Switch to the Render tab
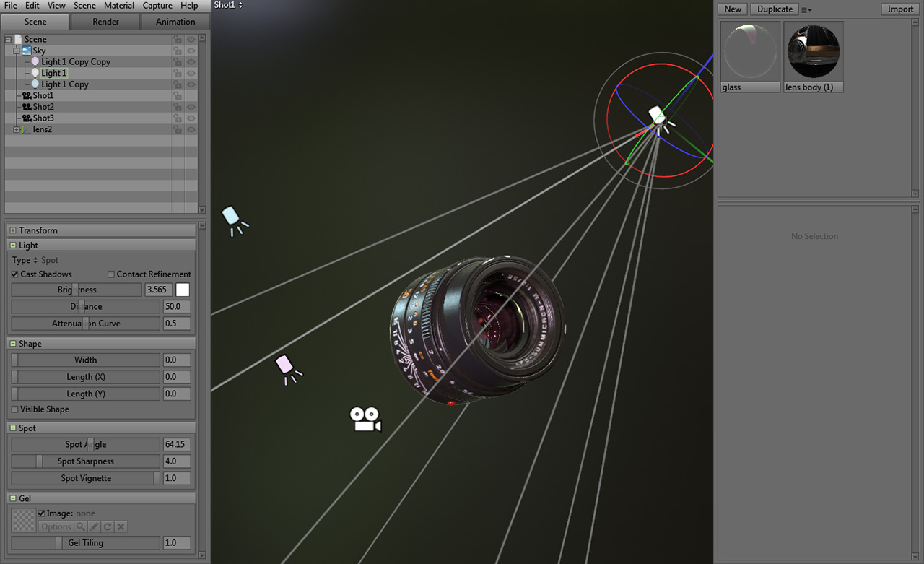Viewport: 924px width, 564px height. [x=105, y=22]
